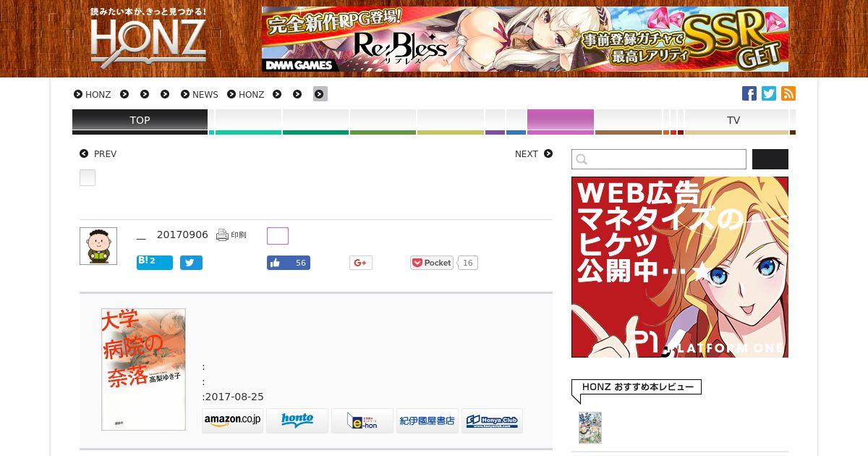
Task: Click the recommended review book thumbnail
Action: [590, 428]
